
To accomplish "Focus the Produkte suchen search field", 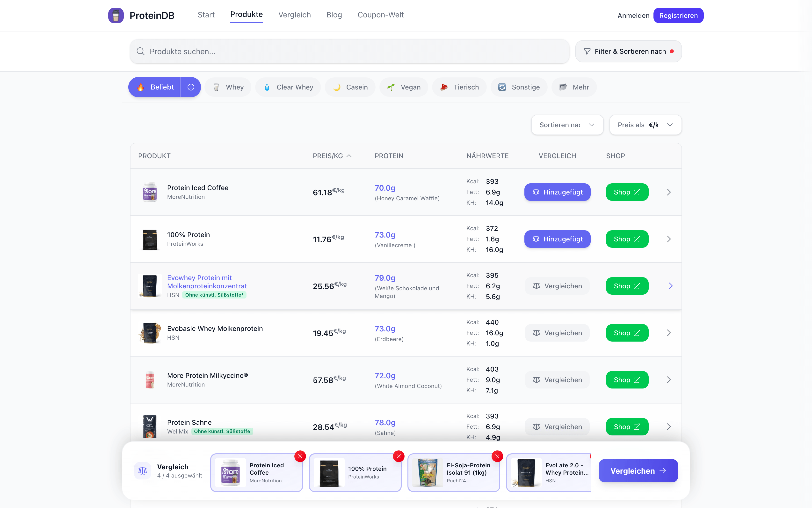I will click(x=349, y=51).
